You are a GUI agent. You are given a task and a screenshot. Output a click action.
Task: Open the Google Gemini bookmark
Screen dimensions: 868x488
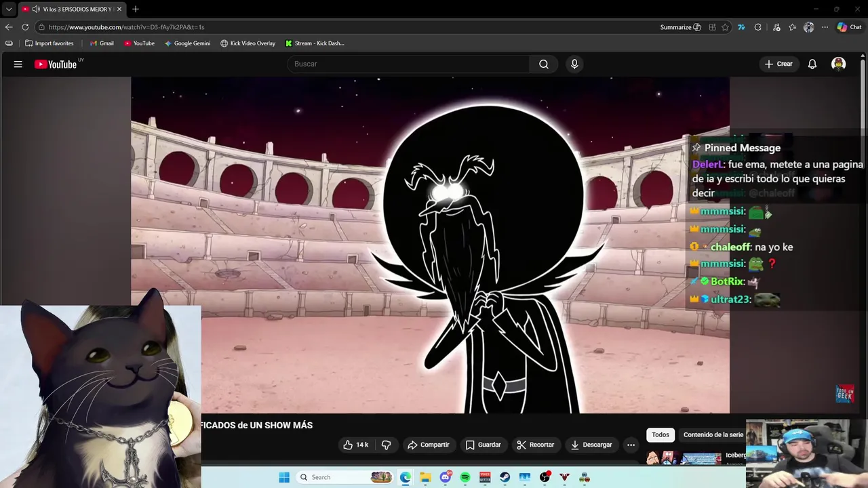click(x=187, y=43)
